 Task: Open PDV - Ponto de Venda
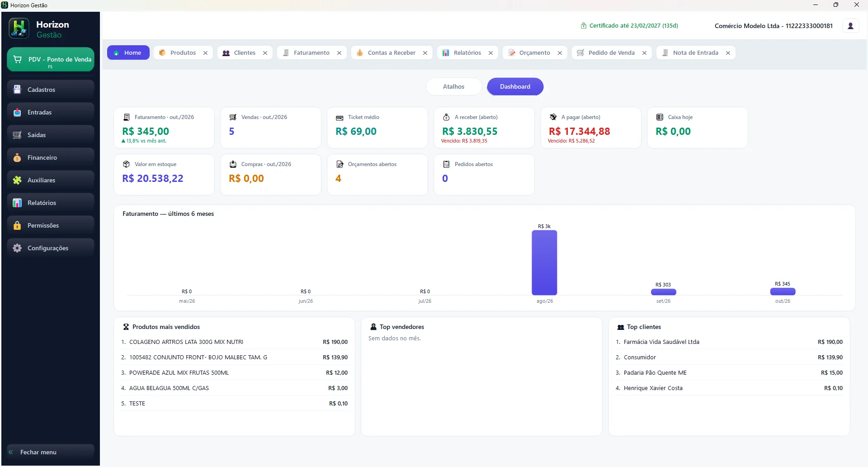coord(51,60)
